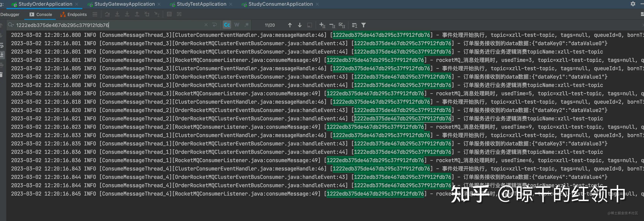Open the search history dropdown magnifier

point(10,25)
